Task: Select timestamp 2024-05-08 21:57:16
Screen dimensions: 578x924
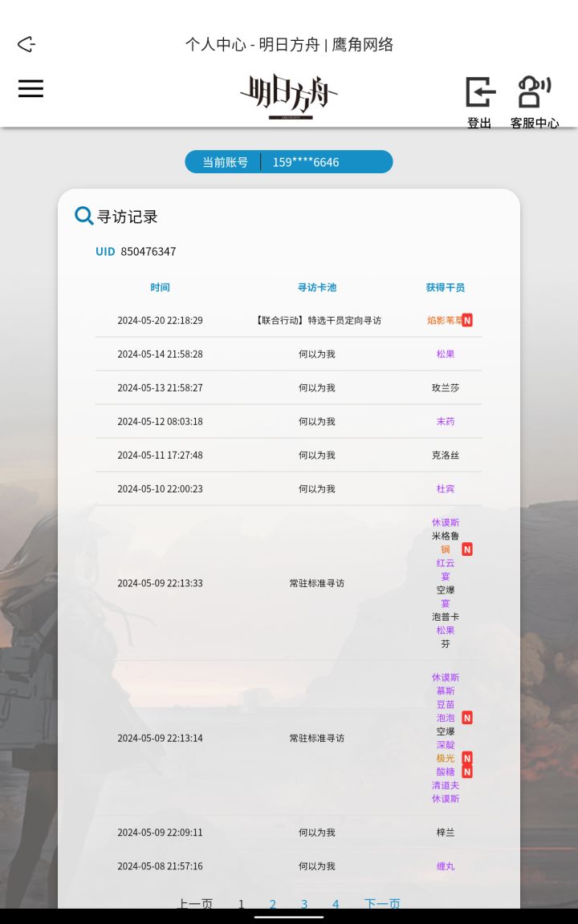Action: (x=160, y=866)
